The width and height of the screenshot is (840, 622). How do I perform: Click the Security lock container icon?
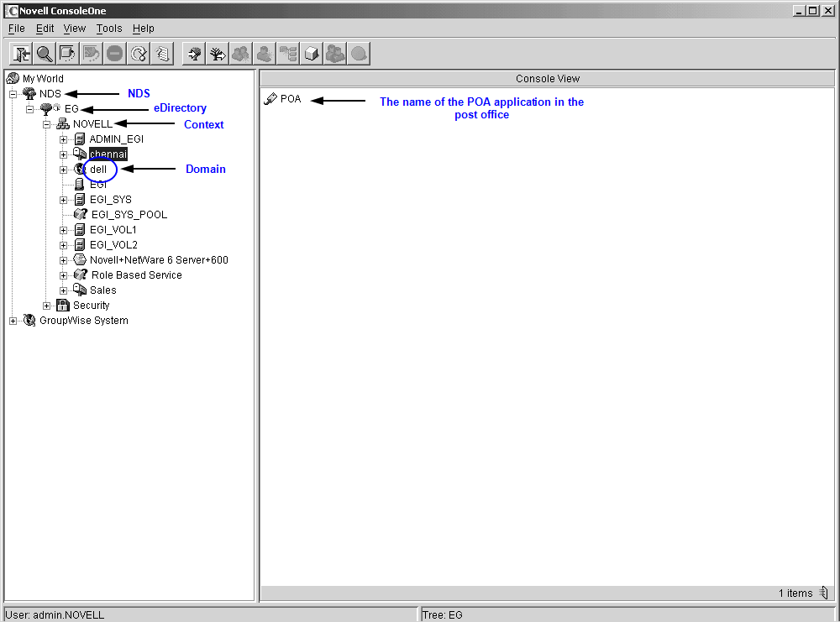(63, 305)
